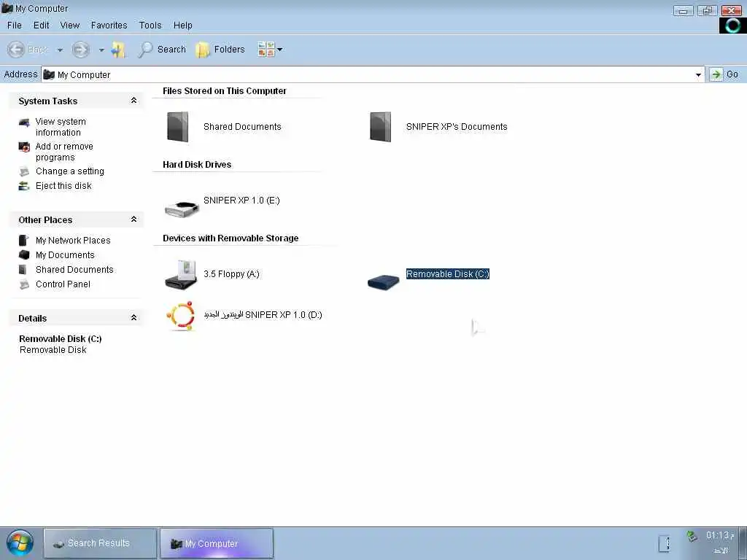Click the Shared Documents sidebar icon
The width and height of the screenshot is (747, 560).
[23, 270]
